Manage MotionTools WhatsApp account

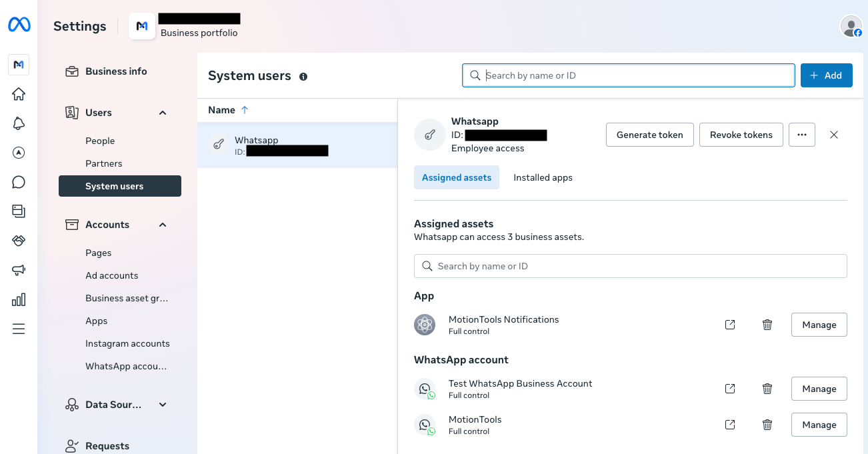pos(819,425)
